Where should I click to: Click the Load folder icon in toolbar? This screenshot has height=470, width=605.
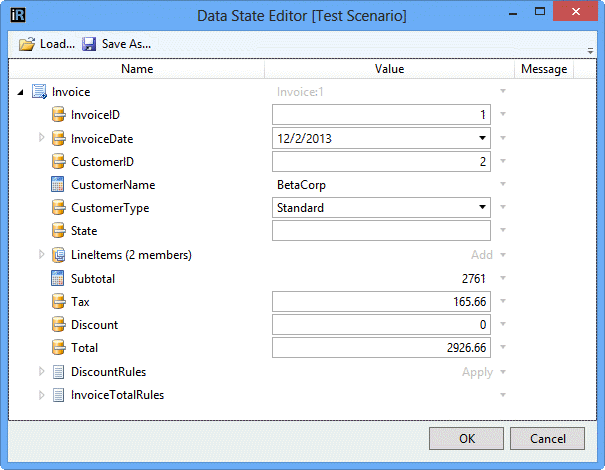[27, 44]
